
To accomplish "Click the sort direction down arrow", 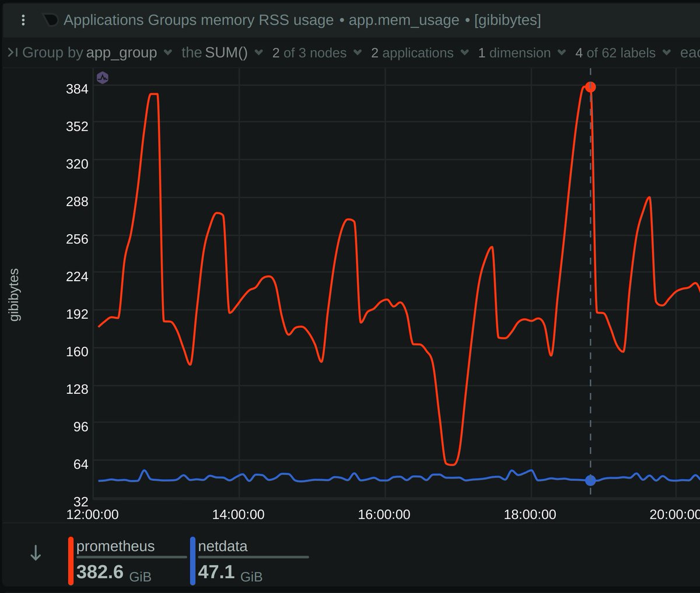I will pyautogui.click(x=36, y=553).
